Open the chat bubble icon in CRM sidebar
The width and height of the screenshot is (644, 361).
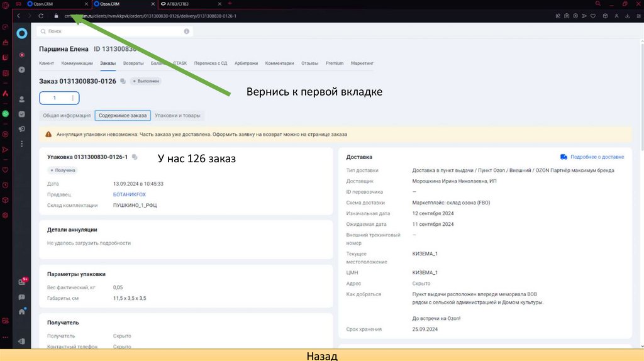coord(22,297)
